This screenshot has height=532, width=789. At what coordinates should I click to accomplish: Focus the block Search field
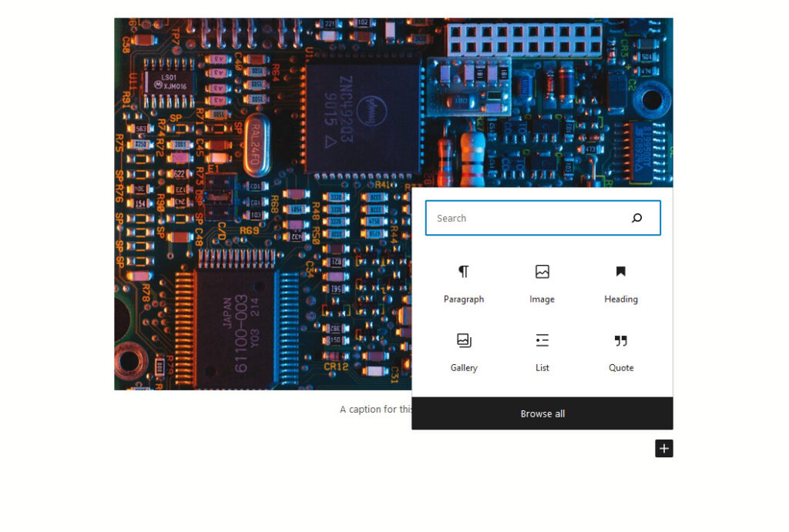tap(542, 218)
